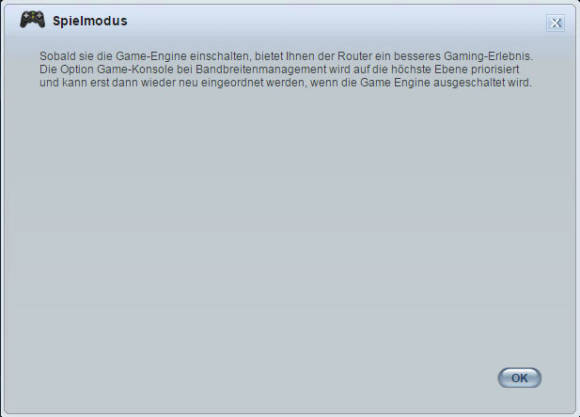Screen dimensions: 580x417
Task: Click the word priorisiert at line end
Action: tap(495, 70)
